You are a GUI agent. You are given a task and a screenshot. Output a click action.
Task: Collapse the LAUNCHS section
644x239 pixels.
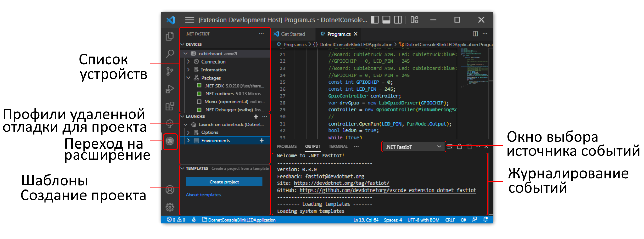coord(182,116)
